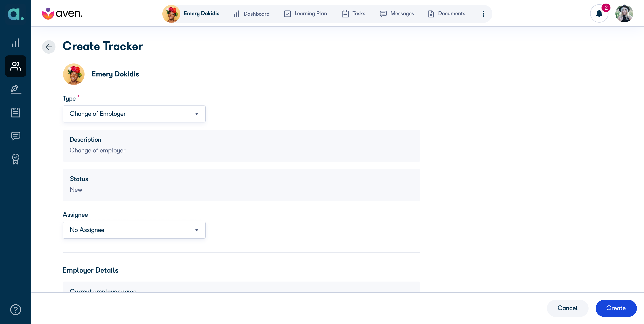Go back using the arrow button
This screenshot has width=644, height=324.
(49, 47)
